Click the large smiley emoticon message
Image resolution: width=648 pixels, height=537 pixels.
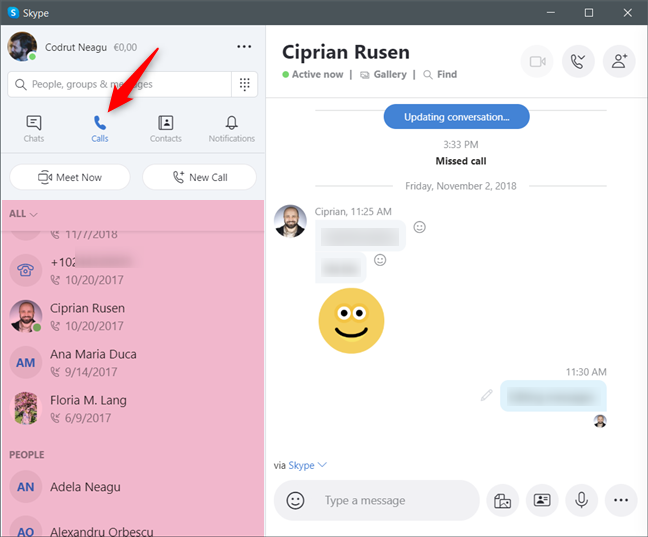pos(351,321)
